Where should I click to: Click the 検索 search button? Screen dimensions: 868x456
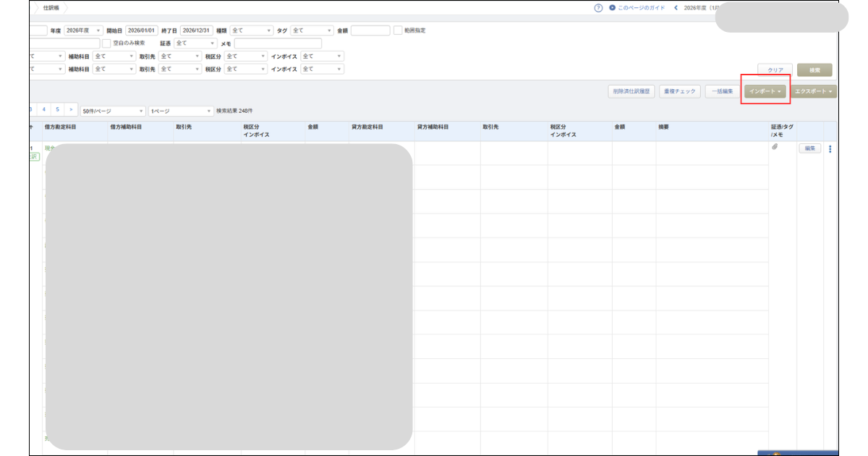[814, 69]
